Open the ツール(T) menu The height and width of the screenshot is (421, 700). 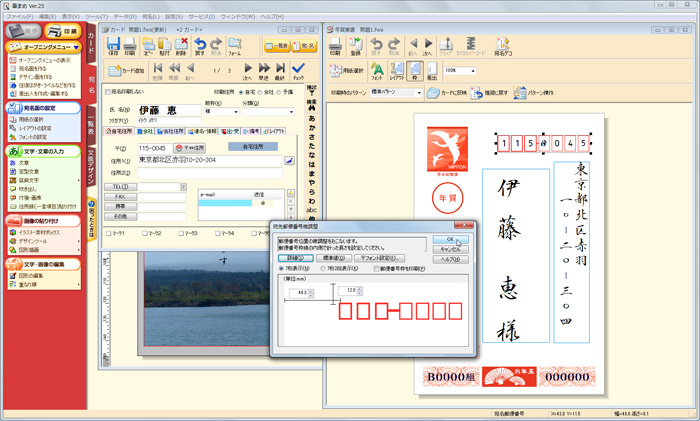pos(98,17)
